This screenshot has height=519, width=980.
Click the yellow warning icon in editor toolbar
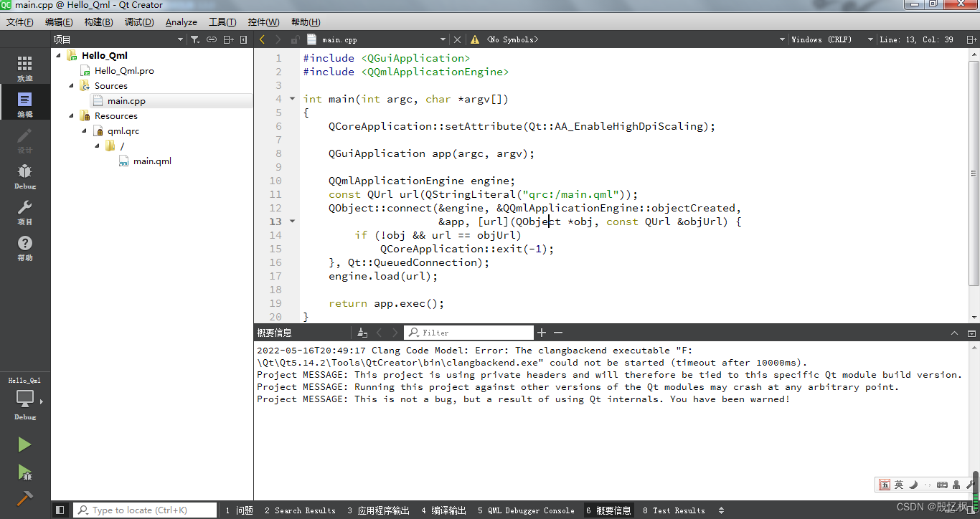pos(475,39)
